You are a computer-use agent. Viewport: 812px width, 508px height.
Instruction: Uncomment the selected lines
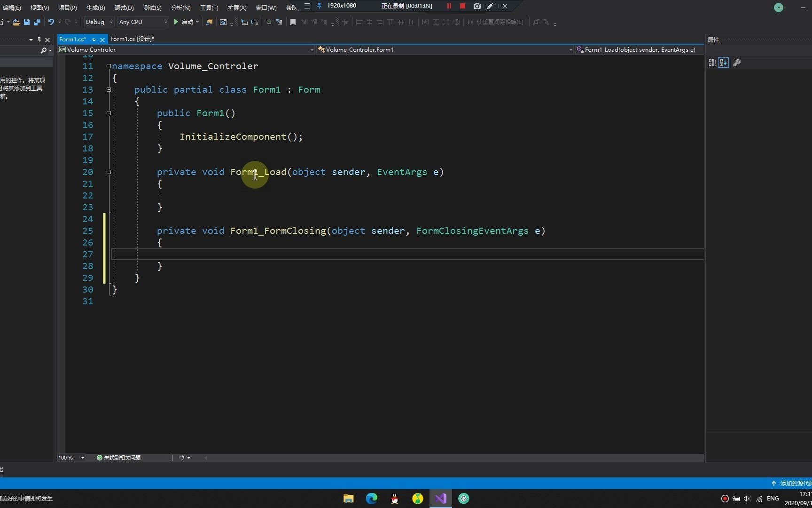279,22
